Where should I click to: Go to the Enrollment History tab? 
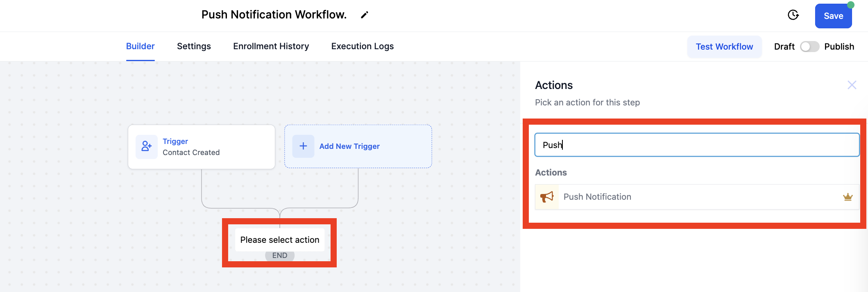271,46
